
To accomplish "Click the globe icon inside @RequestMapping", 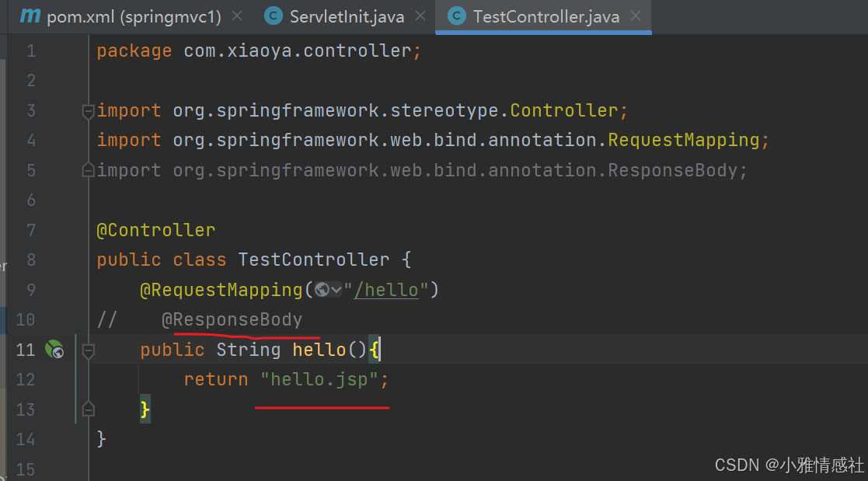I will pos(321,290).
